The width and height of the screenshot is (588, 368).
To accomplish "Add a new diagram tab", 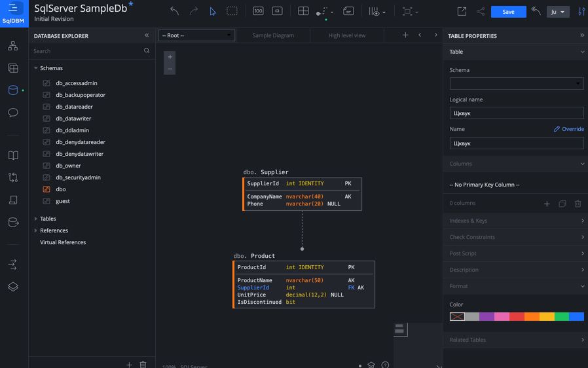I will (405, 35).
